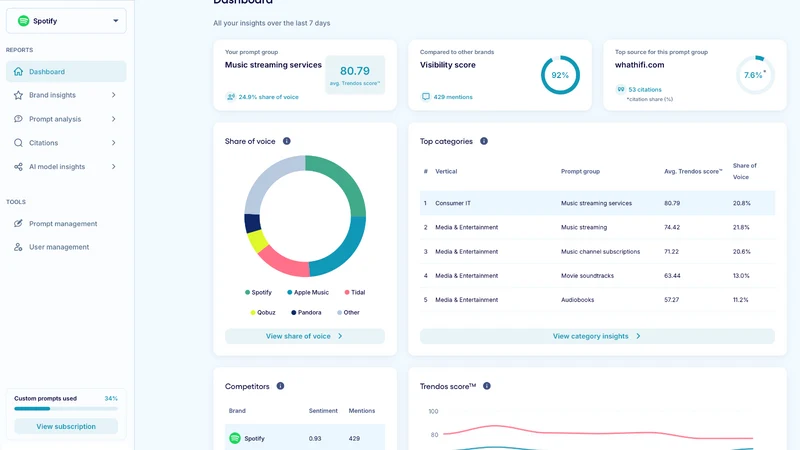Viewport: 800px width, 450px height.
Task: Click the mentions speech bubble icon
Action: click(x=426, y=96)
